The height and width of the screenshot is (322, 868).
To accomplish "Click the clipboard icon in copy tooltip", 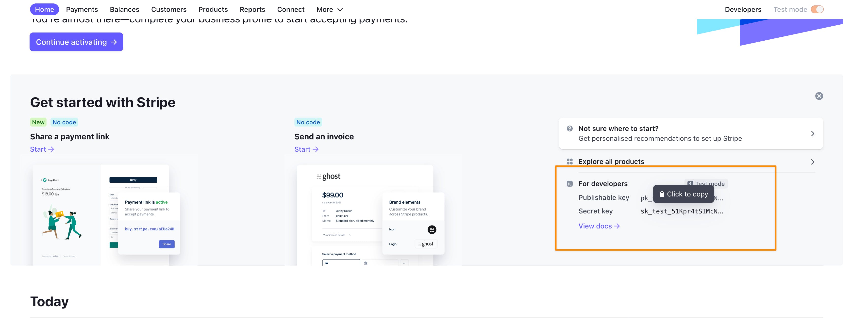I will coord(661,194).
